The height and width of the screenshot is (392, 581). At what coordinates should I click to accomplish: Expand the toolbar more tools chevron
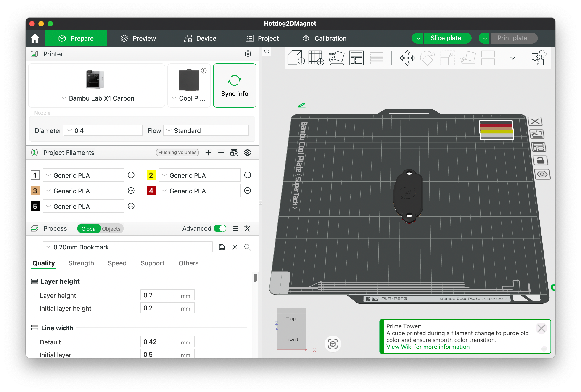[x=508, y=58]
